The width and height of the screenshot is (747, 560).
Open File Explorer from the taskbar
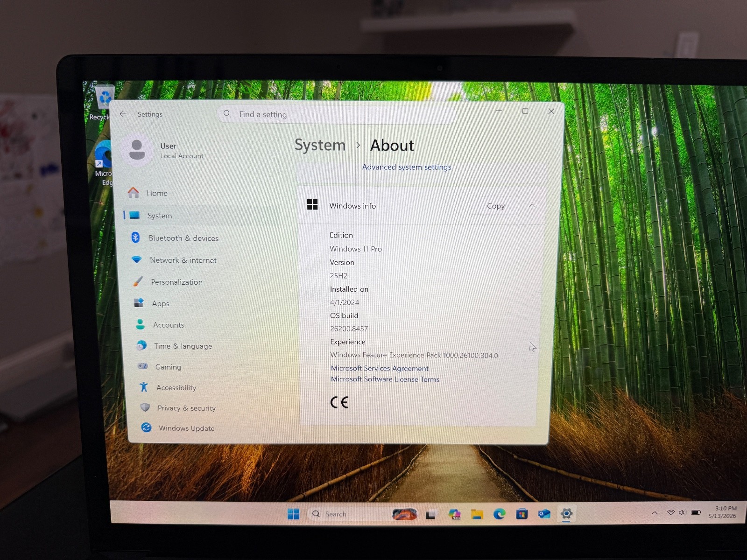point(477,514)
